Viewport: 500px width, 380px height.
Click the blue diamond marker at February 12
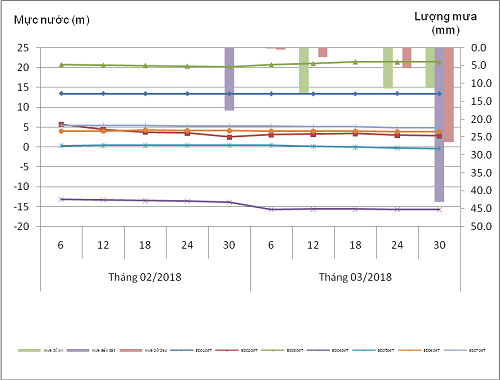[x=103, y=94]
